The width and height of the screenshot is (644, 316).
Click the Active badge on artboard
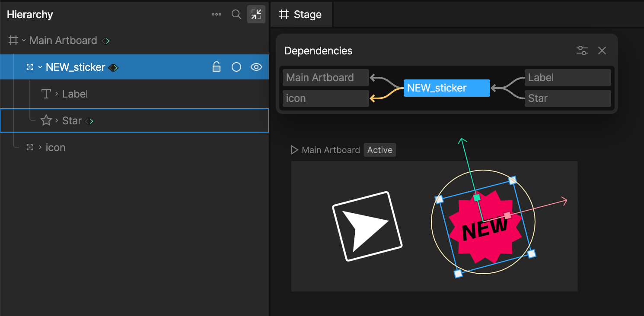pyautogui.click(x=380, y=150)
